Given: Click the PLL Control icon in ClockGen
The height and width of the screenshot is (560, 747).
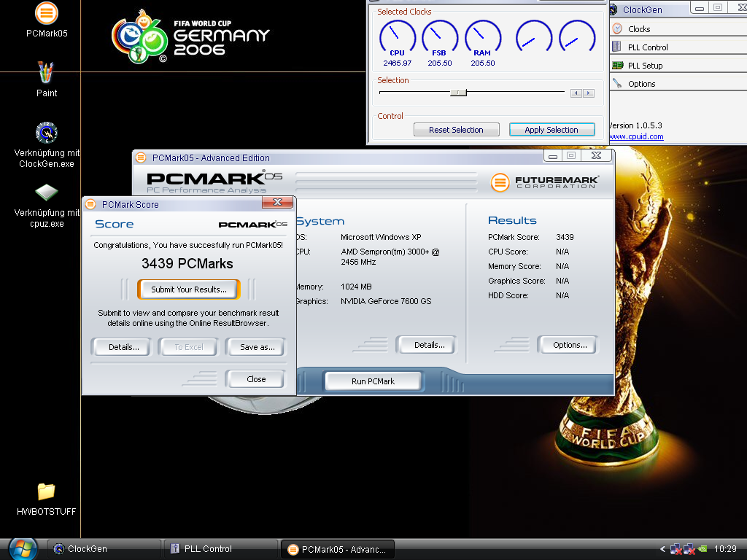Looking at the screenshot, I should coord(616,47).
